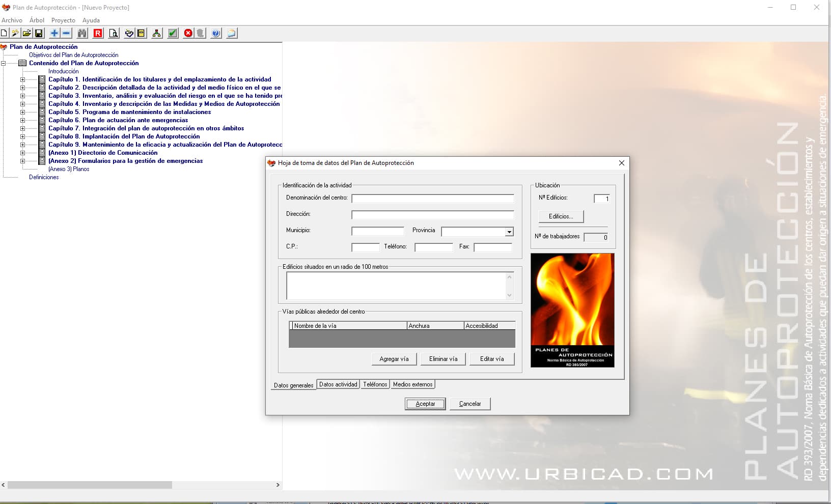Expand Capítulo 1 tree node

pyautogui.click(x=22, y=79)
